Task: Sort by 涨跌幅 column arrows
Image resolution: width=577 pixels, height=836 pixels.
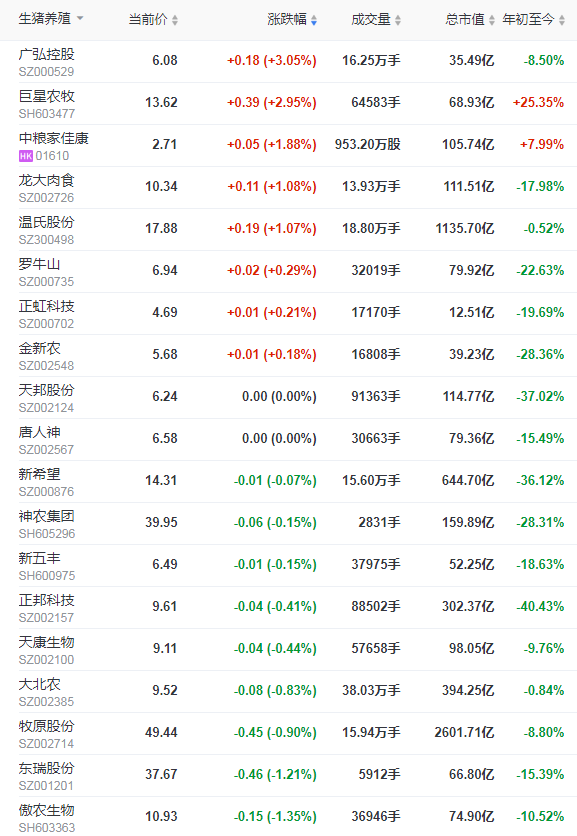Action: pyautogui.click(x=314, y=20)
